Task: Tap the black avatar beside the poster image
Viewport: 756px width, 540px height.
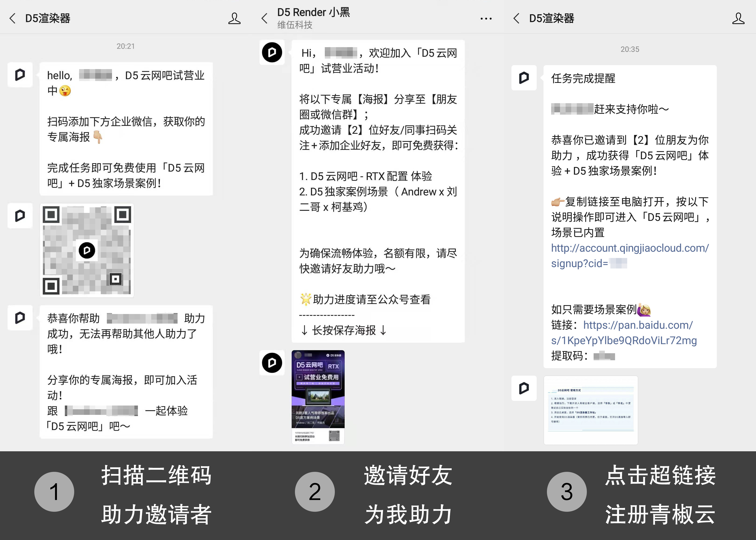Action: click(x=272, y=363)
